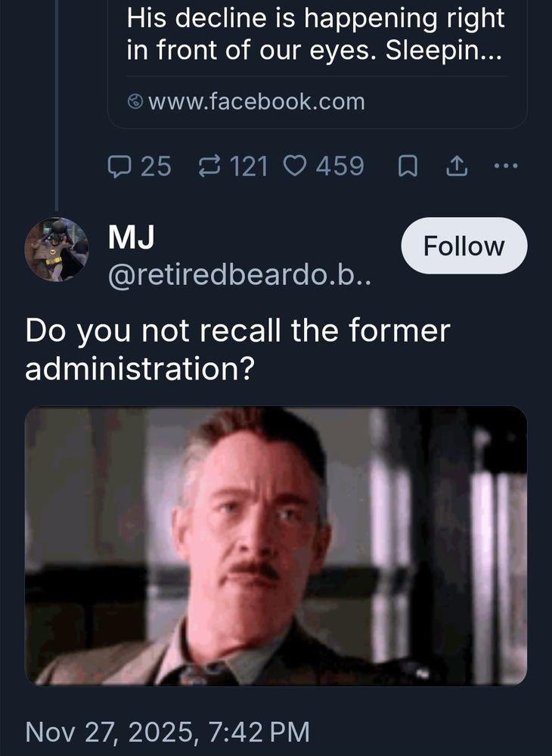Click the thread connector line above avatar
Image resolution: width=552 pixels, height=756 pixels.
(57, 105)
